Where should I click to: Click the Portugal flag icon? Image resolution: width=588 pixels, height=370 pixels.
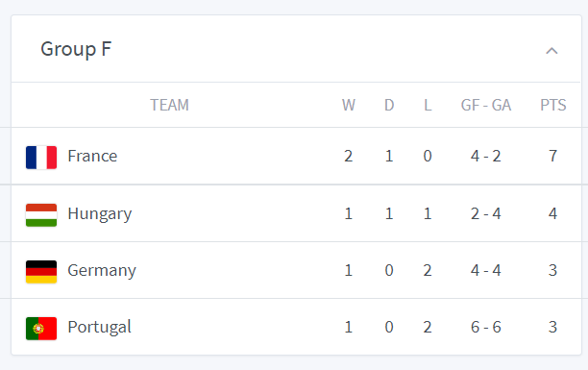[41, 329]
